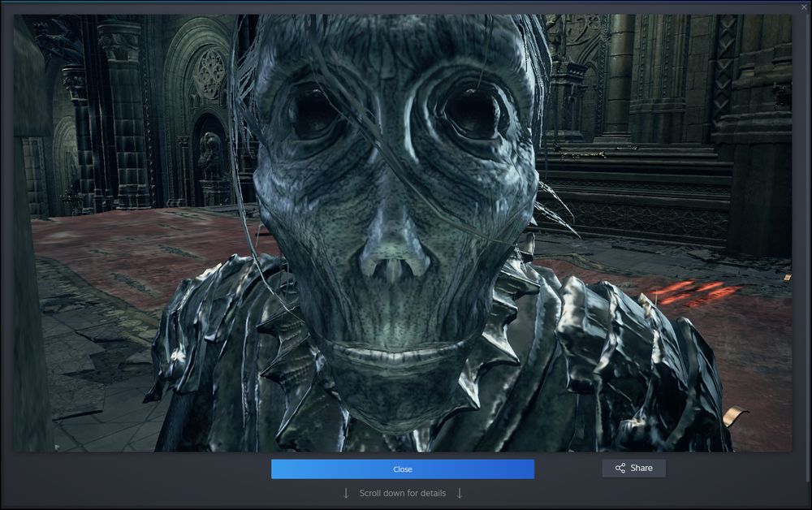The image size is (812, 510).
Task: Click the down arrow right of the scroll hint
Action: (460, 493)
